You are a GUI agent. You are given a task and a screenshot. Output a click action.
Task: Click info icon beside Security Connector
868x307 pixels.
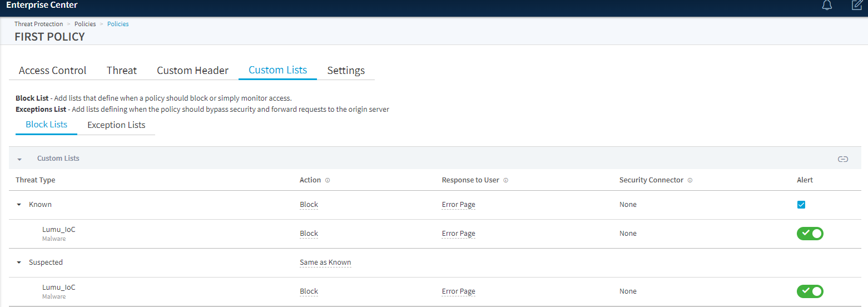coord(690,180)
